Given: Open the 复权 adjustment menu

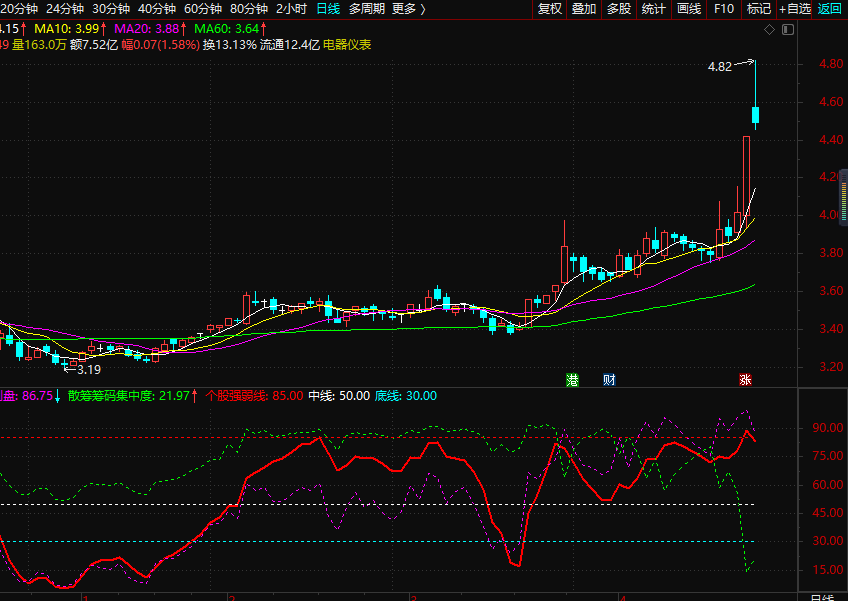Looking at the screenshot, I should pos(549,9).
